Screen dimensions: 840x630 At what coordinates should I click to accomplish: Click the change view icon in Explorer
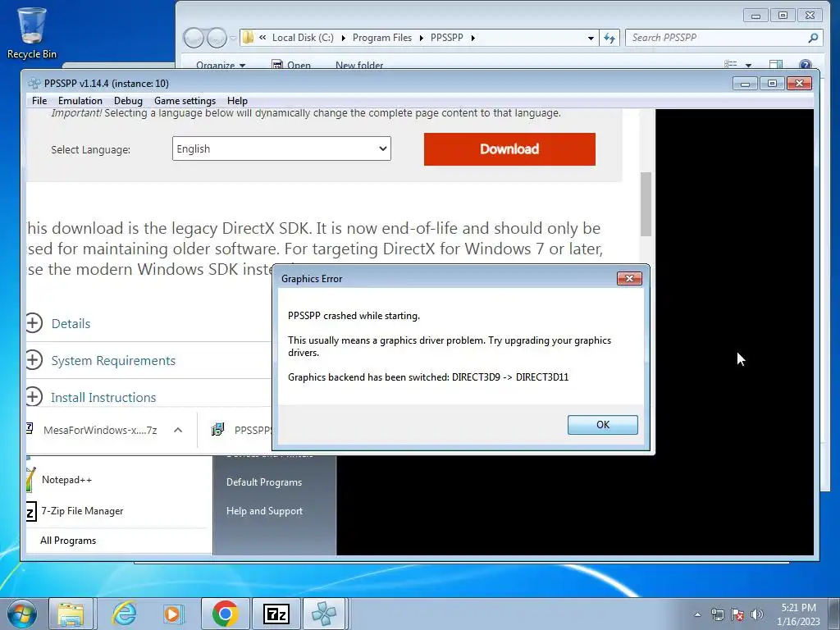[x=730, y=64]
